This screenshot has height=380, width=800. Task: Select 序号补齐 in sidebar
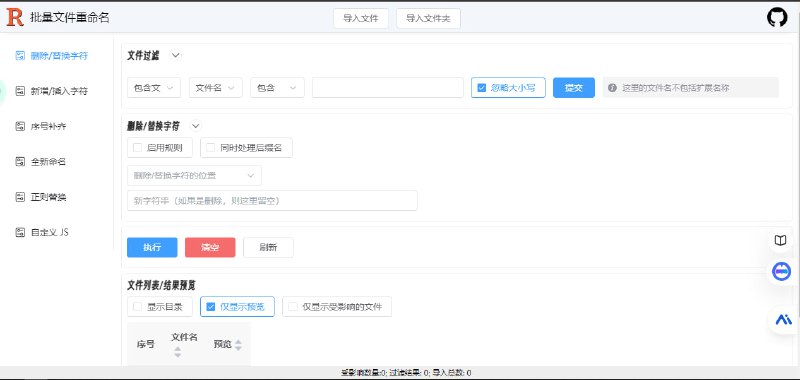[x=48, y=126]
